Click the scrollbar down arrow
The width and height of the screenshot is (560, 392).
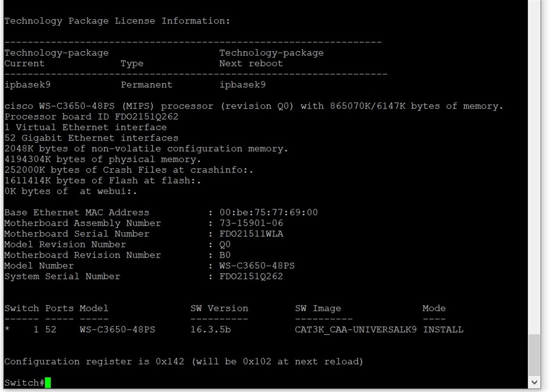pos(534,382)
